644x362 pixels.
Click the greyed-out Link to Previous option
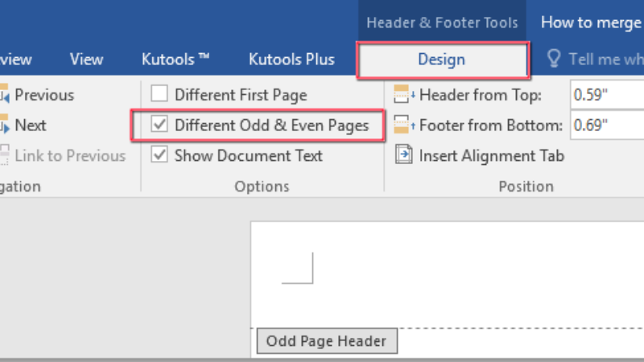pos(63,156)
